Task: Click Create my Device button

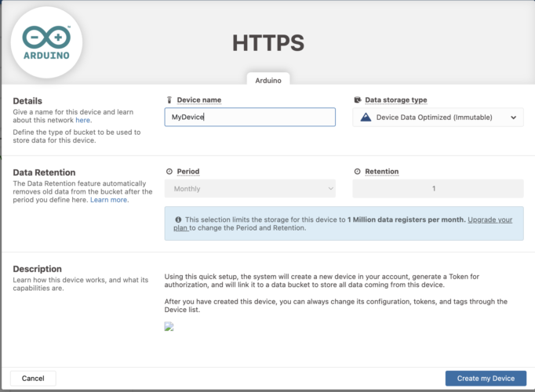Action: 486,378
